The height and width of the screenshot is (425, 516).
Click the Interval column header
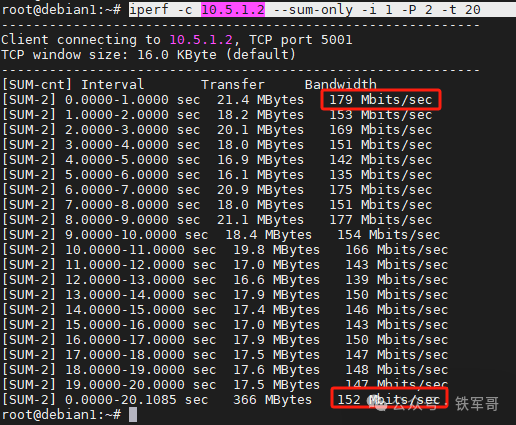point(113,85)
